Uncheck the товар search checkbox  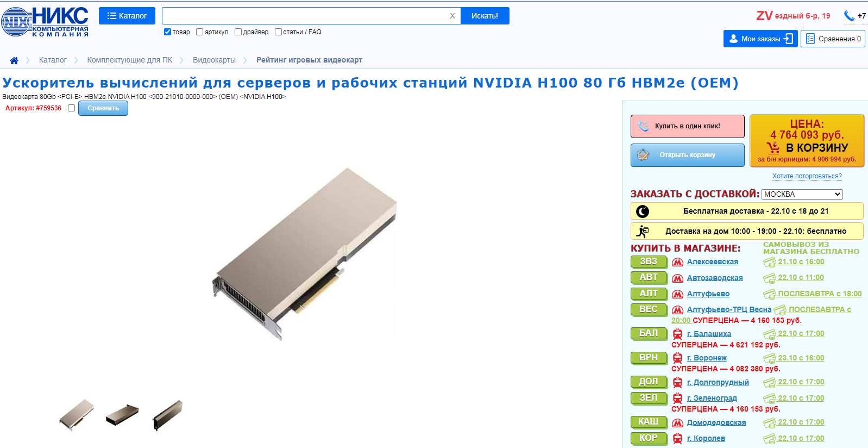167,32
